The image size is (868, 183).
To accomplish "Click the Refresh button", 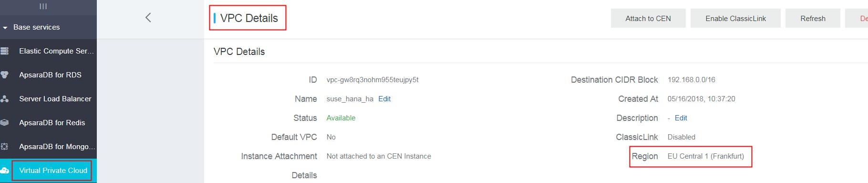I will click(x=813, y=18).
